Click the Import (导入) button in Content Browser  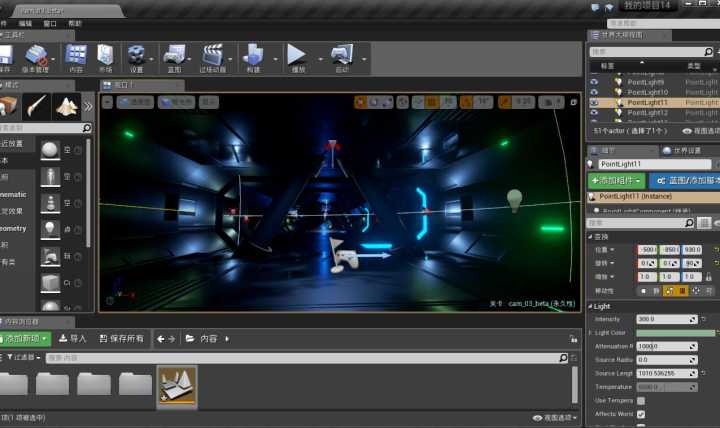point(73,339)
